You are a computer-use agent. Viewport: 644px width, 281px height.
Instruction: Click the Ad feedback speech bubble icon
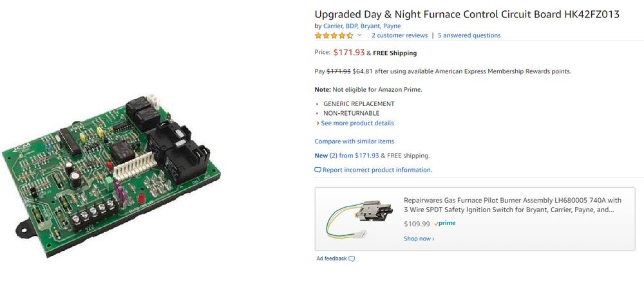(352, 258)
